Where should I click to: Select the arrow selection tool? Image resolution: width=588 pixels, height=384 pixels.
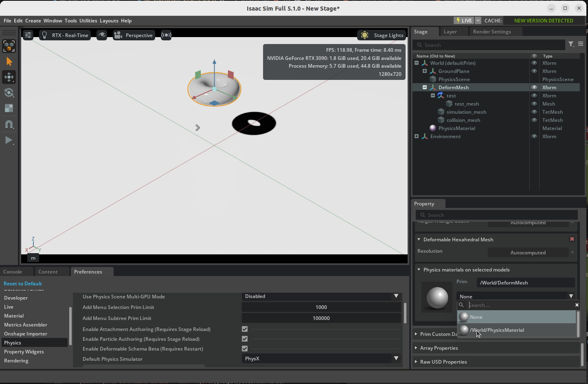[x=9, y=62]
